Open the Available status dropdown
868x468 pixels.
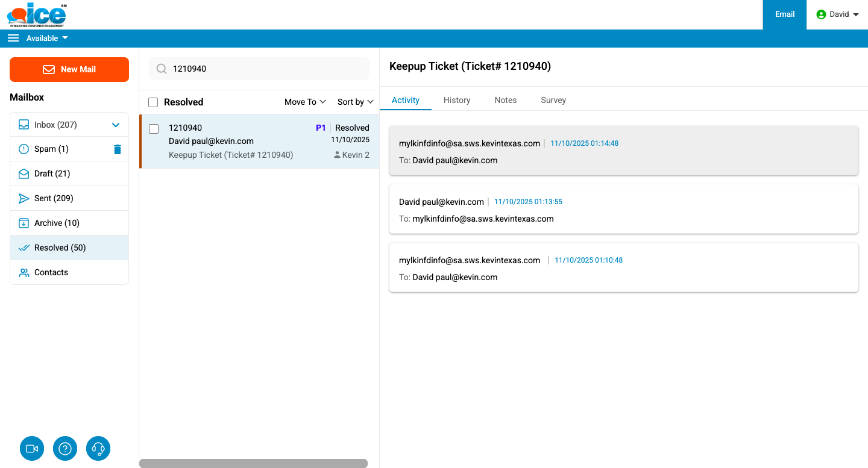47,38
